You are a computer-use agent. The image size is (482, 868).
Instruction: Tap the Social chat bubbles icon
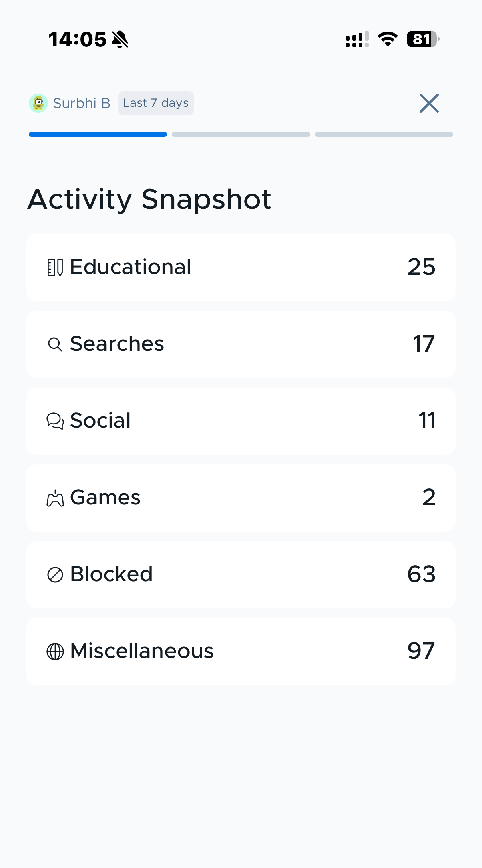click(55, 421)
